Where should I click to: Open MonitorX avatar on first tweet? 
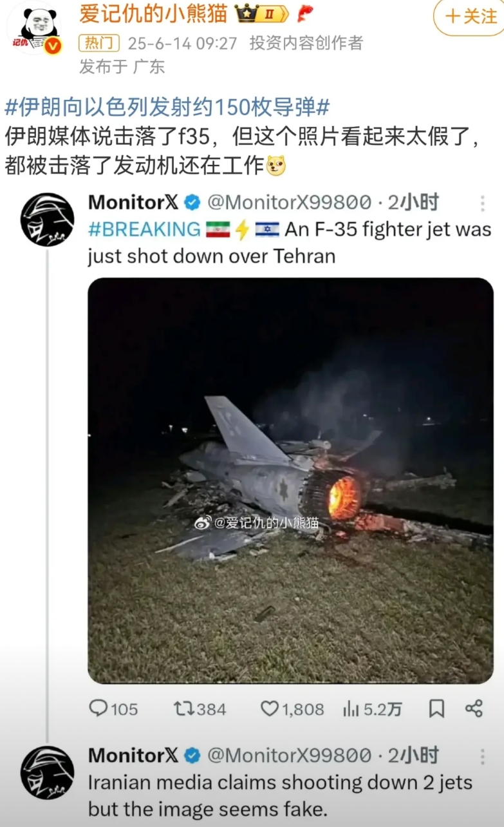point(47,220)
